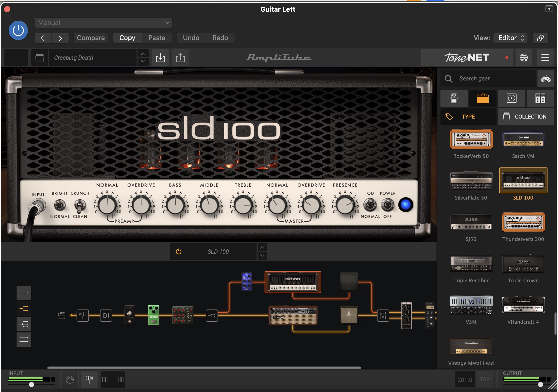This screenshot has width=558, height=392.
Task: Click the Redo button
Action: point(220,38)
